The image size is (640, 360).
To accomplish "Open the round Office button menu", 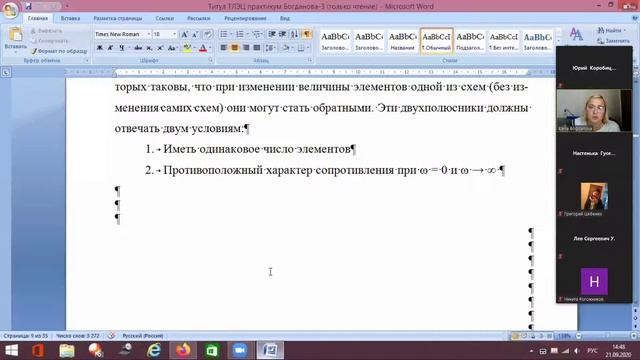I will click(10, 9).
